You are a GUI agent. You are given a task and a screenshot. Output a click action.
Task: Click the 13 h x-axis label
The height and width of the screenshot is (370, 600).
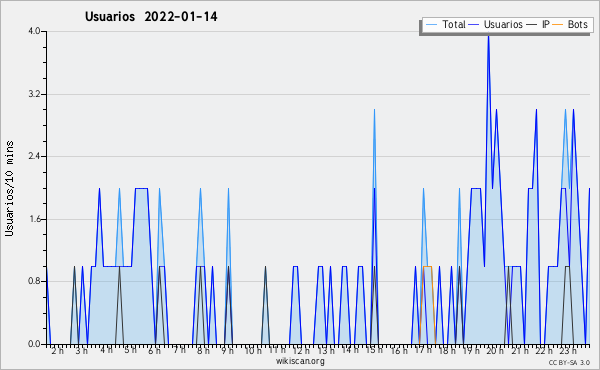pos(326,351)
